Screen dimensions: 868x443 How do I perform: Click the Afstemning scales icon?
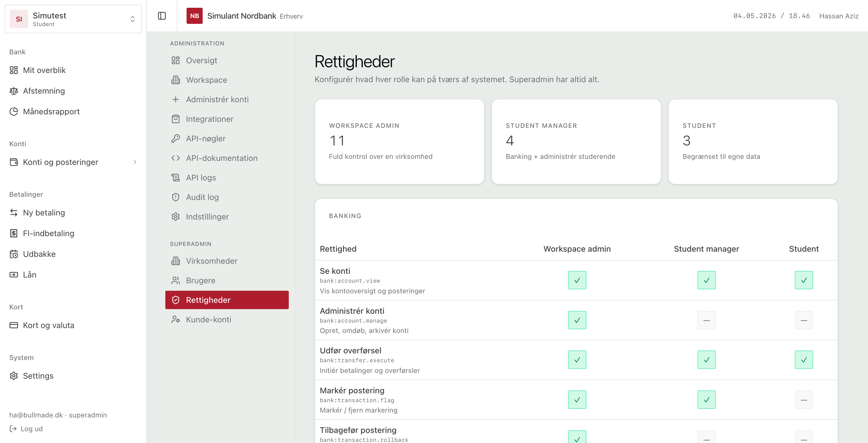pyautogui.click(x=14, y=91)
